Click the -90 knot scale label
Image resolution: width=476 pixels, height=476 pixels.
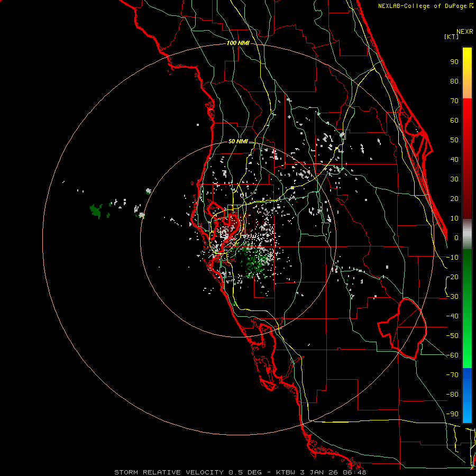click(453, 414)
